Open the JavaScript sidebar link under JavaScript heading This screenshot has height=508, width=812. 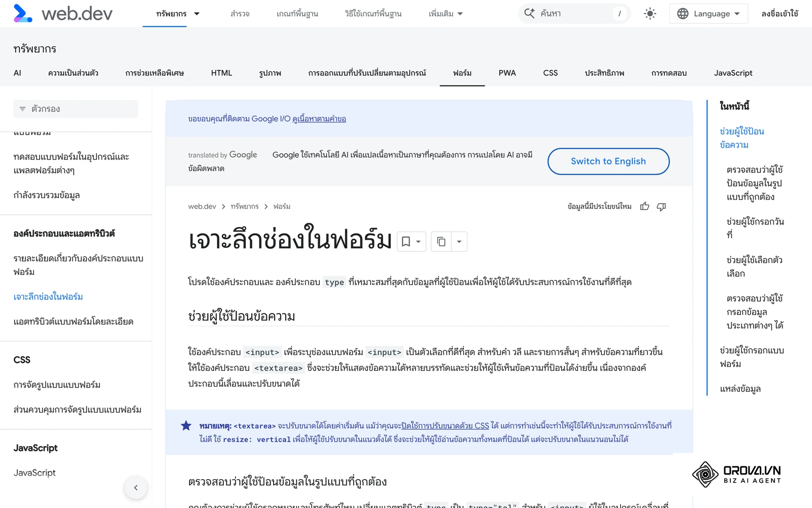click(35, 473)
